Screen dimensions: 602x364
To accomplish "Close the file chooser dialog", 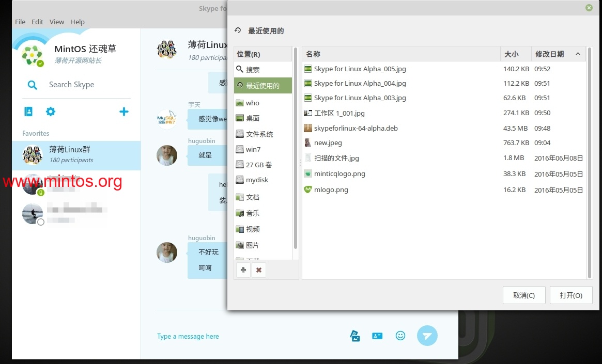I will (x=589, y=8).
